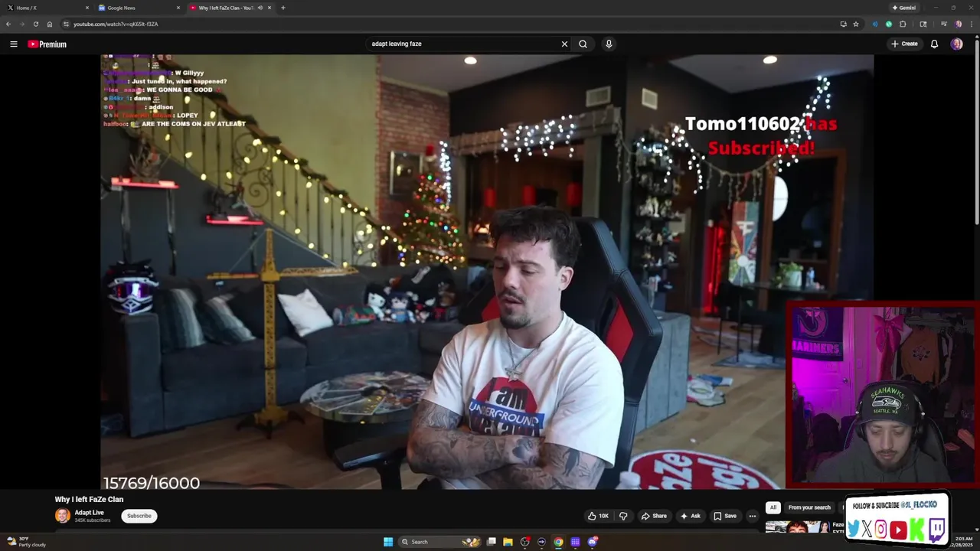Viewport: 980px width, 551px height.
Task: Switch to the Google News tab
Action: tap(138, 8)
